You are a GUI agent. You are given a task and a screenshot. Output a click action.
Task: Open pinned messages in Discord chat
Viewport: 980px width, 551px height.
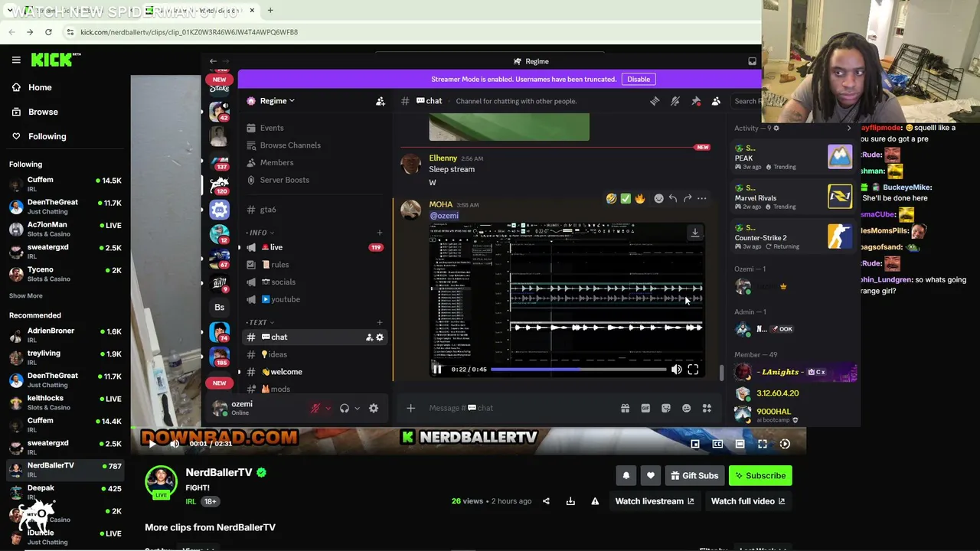(x=696, y=101)
